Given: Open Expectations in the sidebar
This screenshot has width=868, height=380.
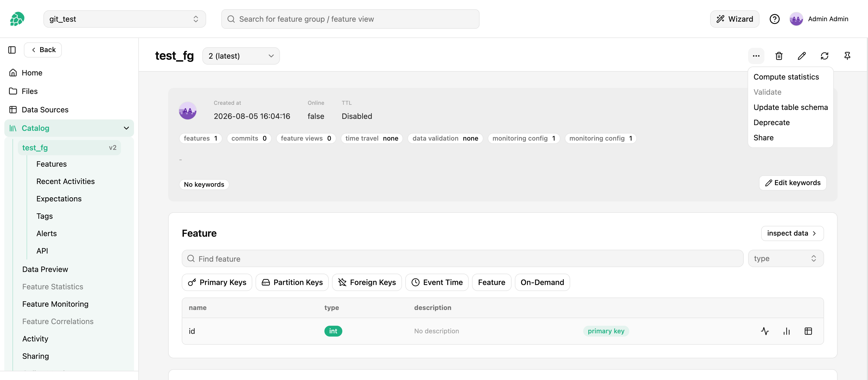Looking at the screenshot, I should [59, 199].
